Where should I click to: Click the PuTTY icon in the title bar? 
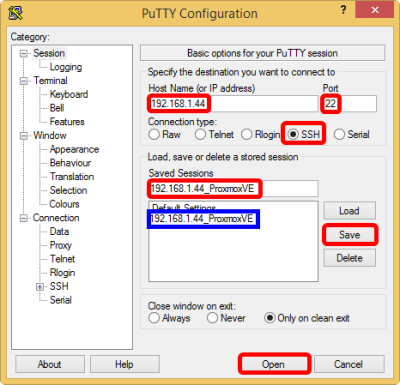click(16, 13)
